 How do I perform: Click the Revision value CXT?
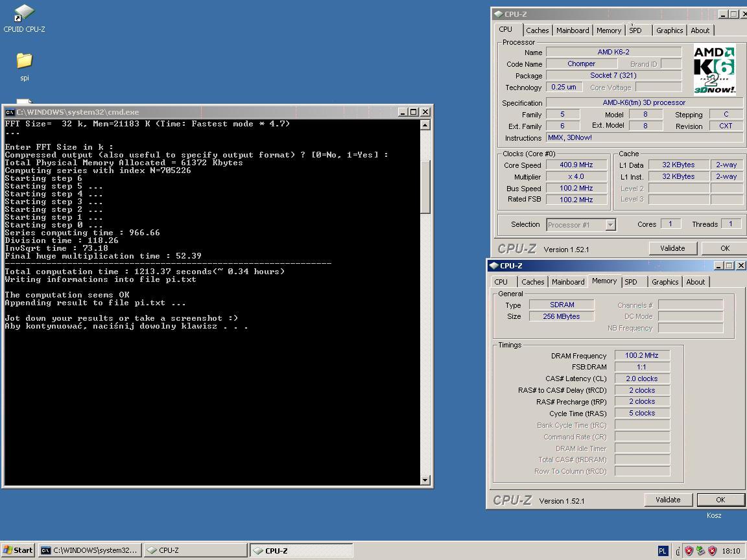[726, 126]
